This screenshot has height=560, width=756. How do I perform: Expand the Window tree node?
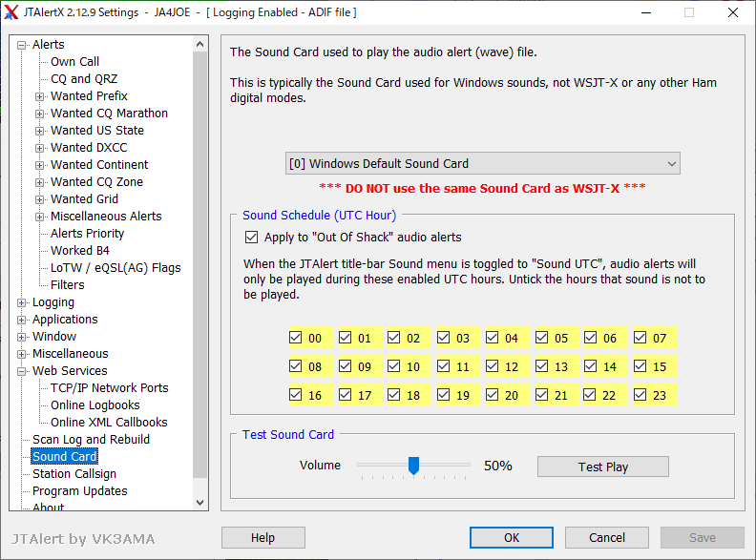(x=21, y=337)
